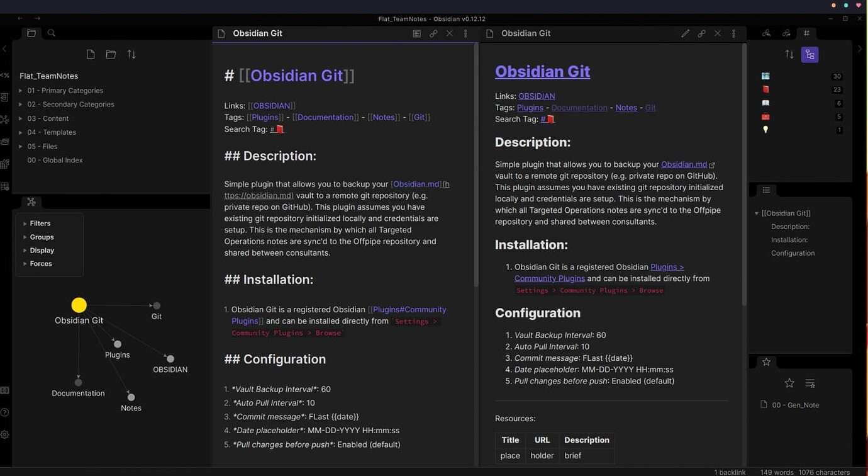This screenshot has height=476, width=868.
Task: Open the Documentation tag link
Action: click(579, 107)
